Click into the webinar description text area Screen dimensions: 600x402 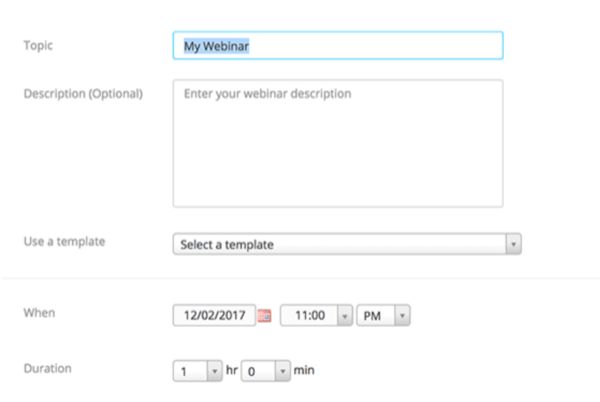337,143
